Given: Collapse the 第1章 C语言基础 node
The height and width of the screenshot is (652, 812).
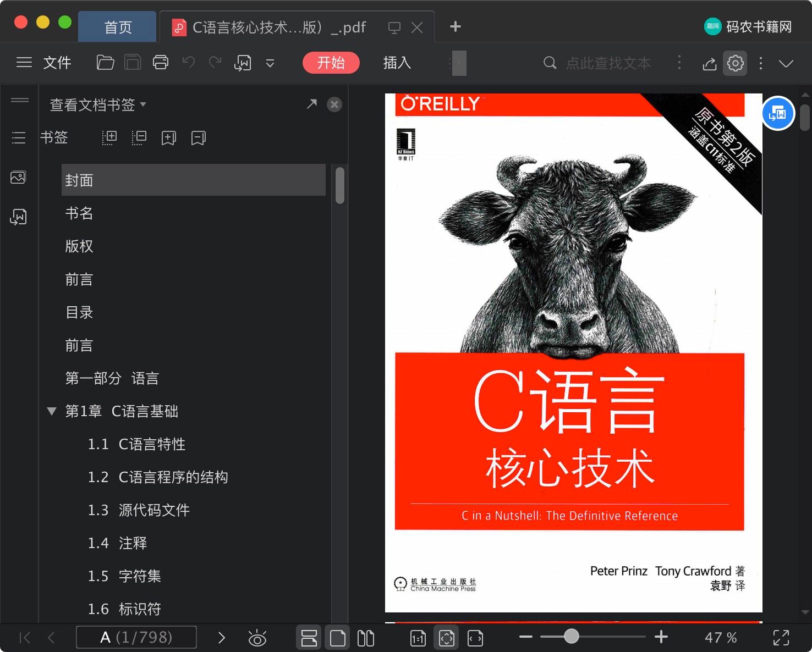Looking at the screenshot, I should pyautogui.click(x=52, y=411).
